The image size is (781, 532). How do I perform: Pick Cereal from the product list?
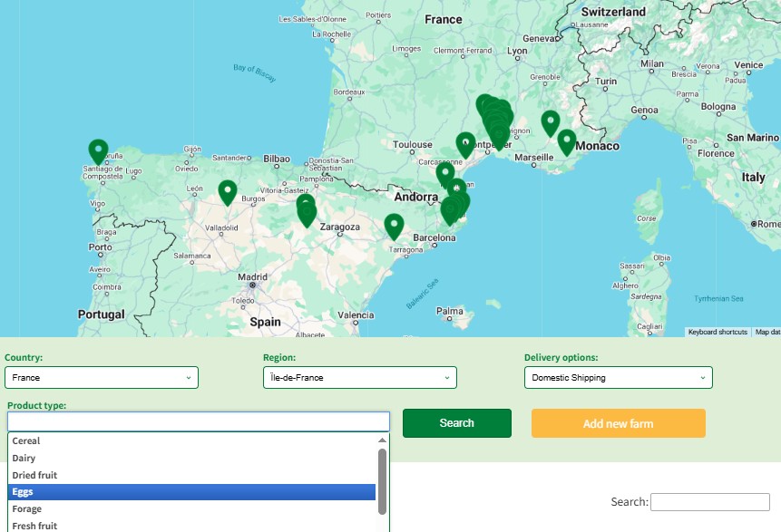pyautogui.click(x=191, y=441)
